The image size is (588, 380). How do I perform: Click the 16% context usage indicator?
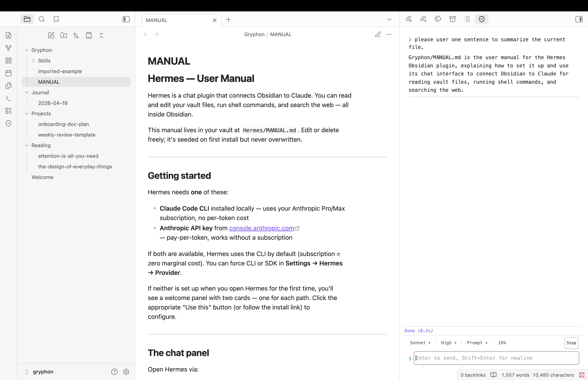(502, 343)
